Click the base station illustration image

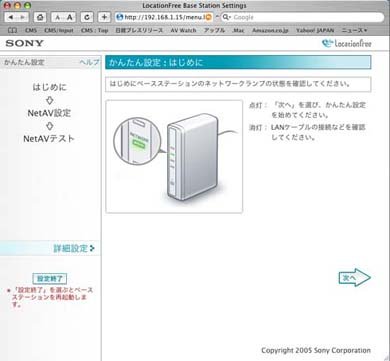[x=174, y=156]
